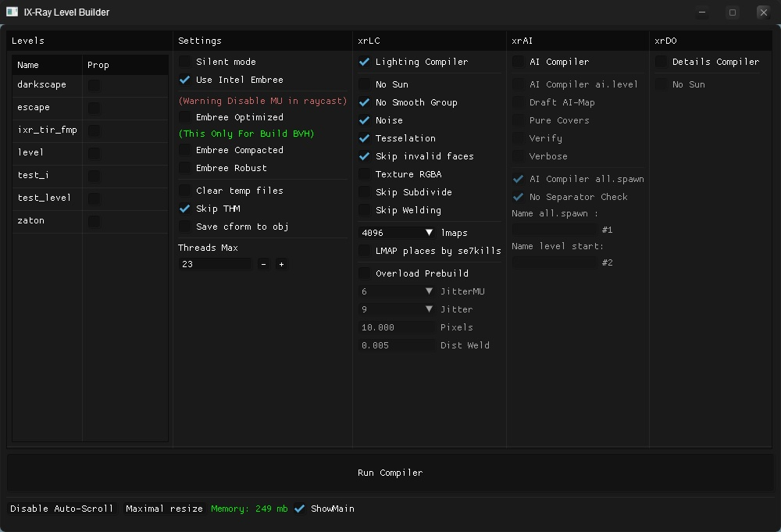Enable the AI Compiler option
781x532 pixels.
click(x=519, y=62)
